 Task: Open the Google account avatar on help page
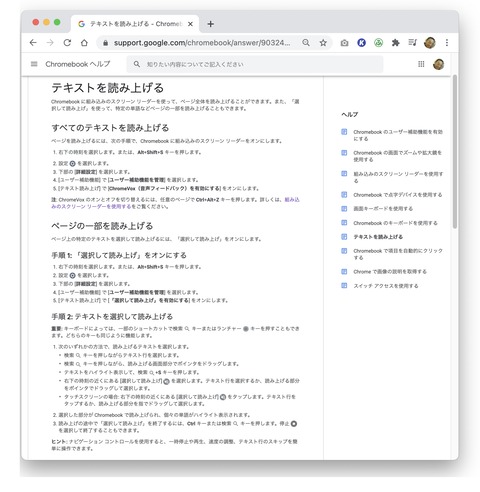438,64
